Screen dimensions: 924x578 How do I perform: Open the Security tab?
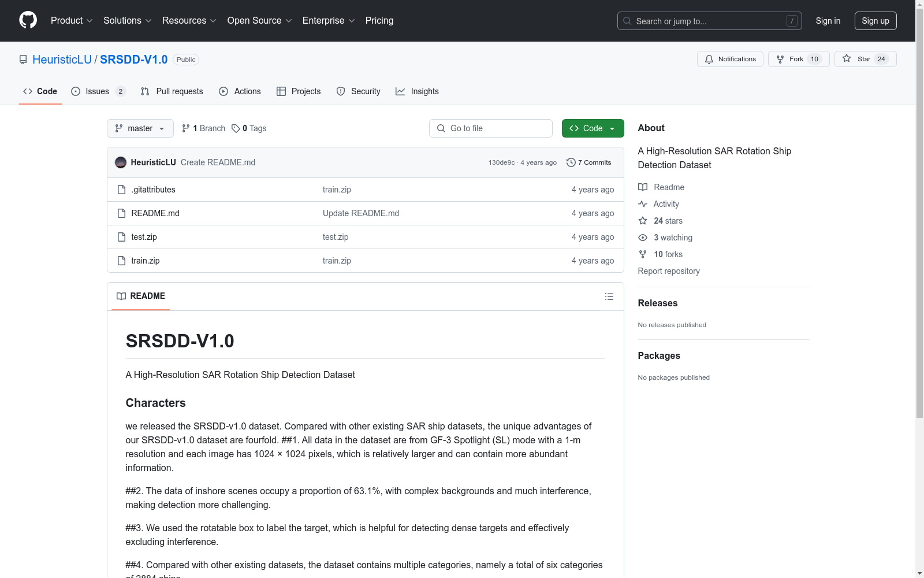[x=359, y=91]
